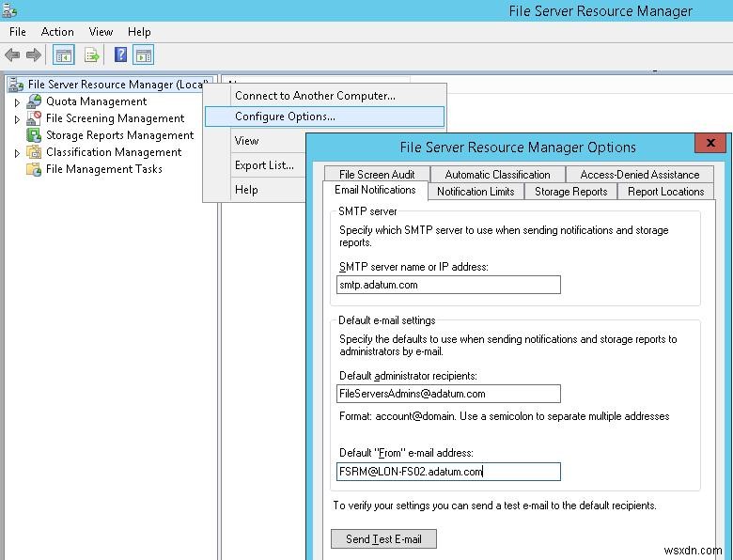
Task: Close the FSRM Options dialog
Action: [710, 143]
